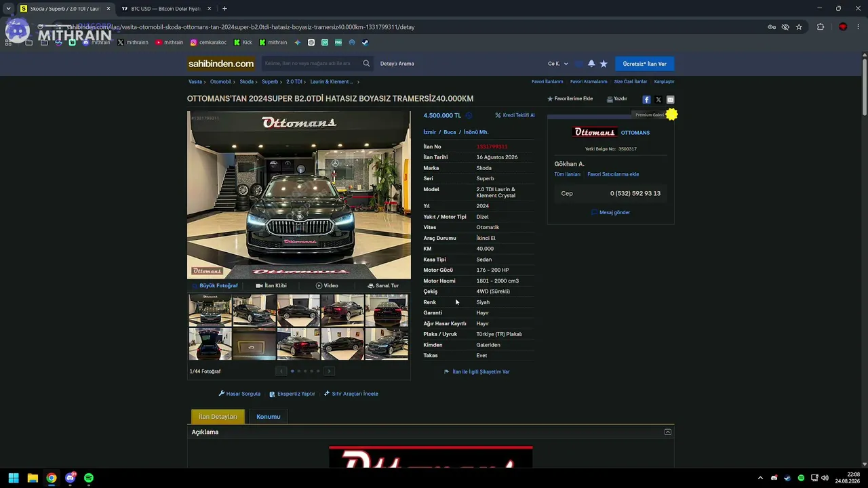This screenshot has width=868, height=488.
Task: Open the Ottomans dealer logo
Action: [x=595, y=132]
